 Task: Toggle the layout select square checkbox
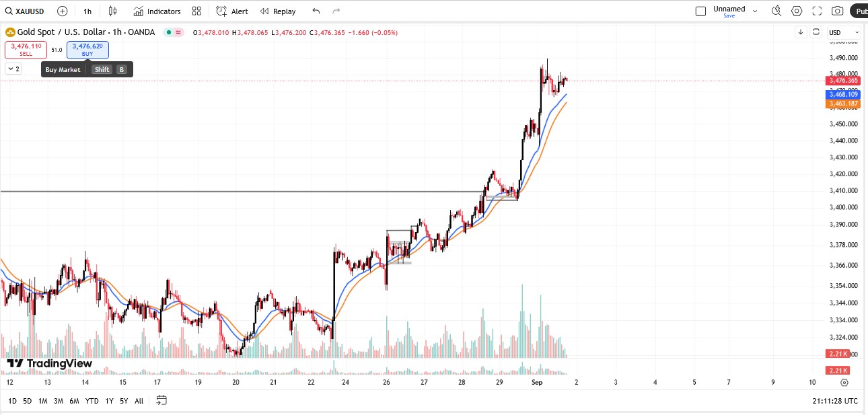tap(700, 11)
